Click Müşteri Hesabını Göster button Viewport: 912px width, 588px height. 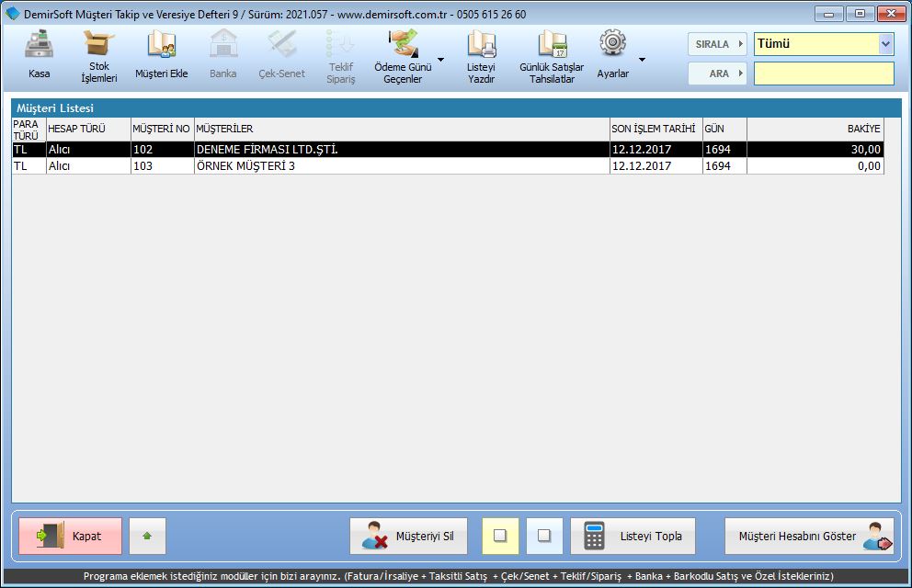809,536
